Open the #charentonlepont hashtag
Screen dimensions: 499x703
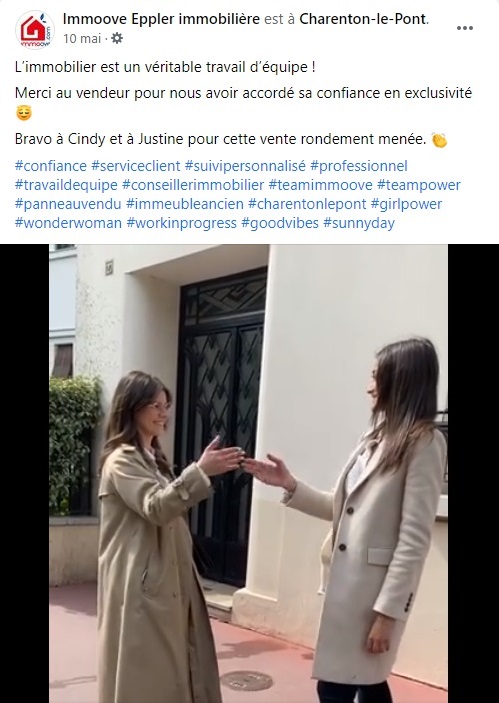pos(307,204)
